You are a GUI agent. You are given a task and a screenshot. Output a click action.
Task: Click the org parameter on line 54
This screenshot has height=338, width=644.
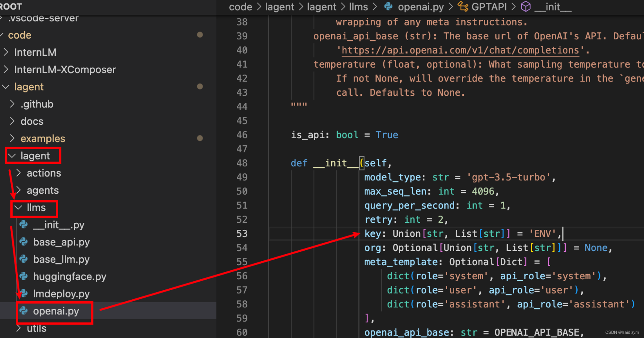click(x=373, y=248)
